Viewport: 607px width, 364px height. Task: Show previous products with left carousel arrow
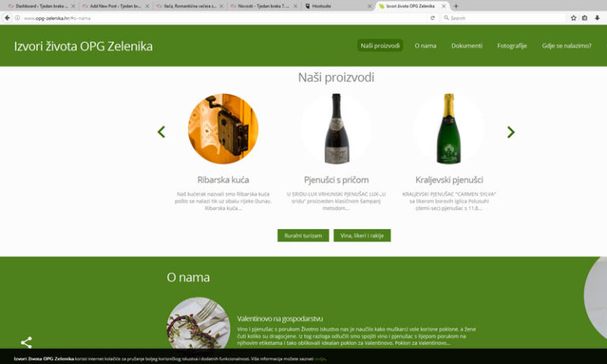point(161,132)
